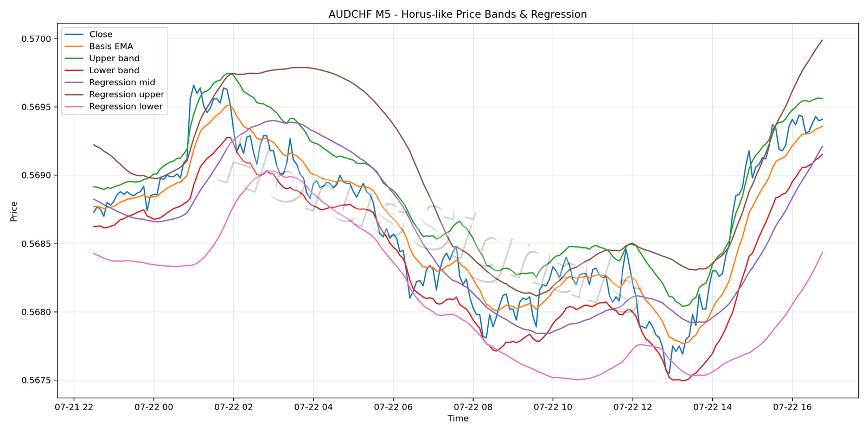Select the 'Upper band' legend label
The image size is (868, 434).
tap(114, 59)
